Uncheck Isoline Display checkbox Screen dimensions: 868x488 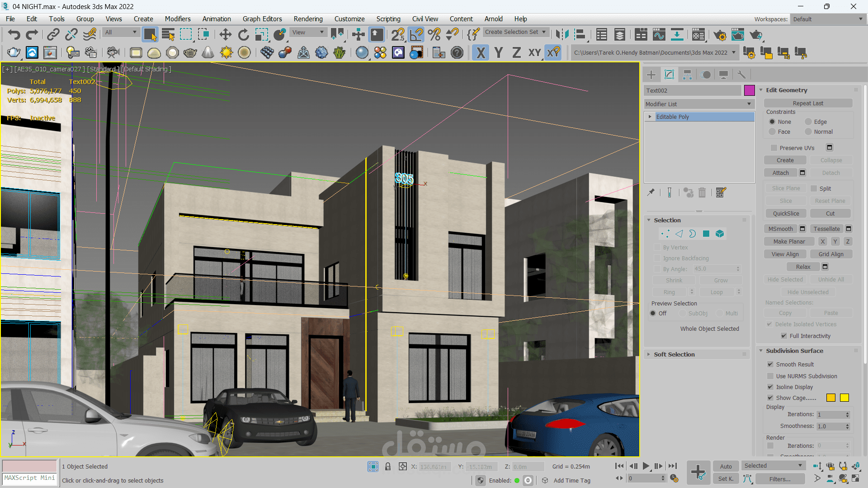pyautogui.click(x=770, y=387)
